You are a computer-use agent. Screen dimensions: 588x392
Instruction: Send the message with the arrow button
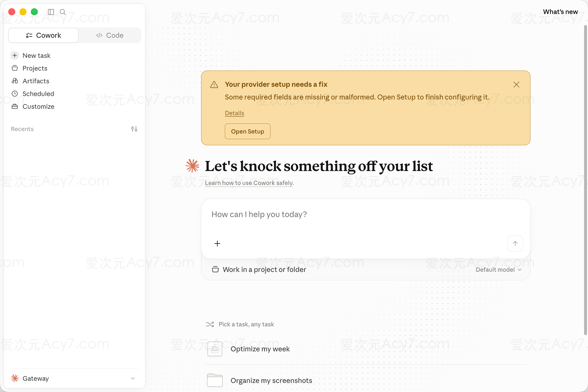tap(515, 244)
